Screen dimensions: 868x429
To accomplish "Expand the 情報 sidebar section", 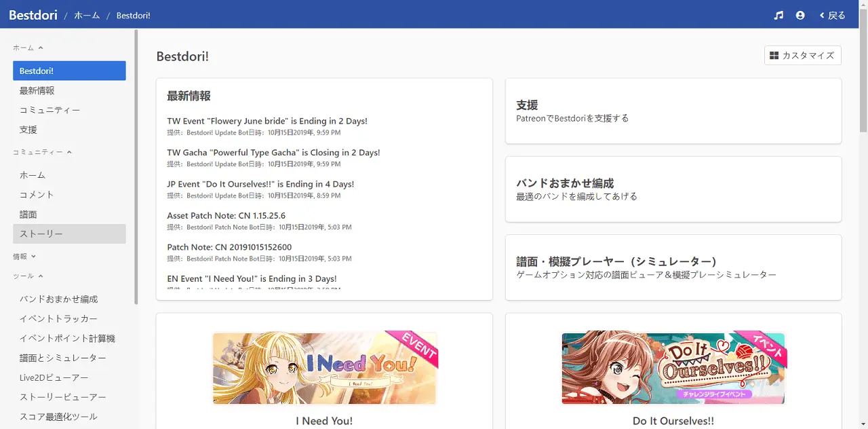I will click(24, 257).
